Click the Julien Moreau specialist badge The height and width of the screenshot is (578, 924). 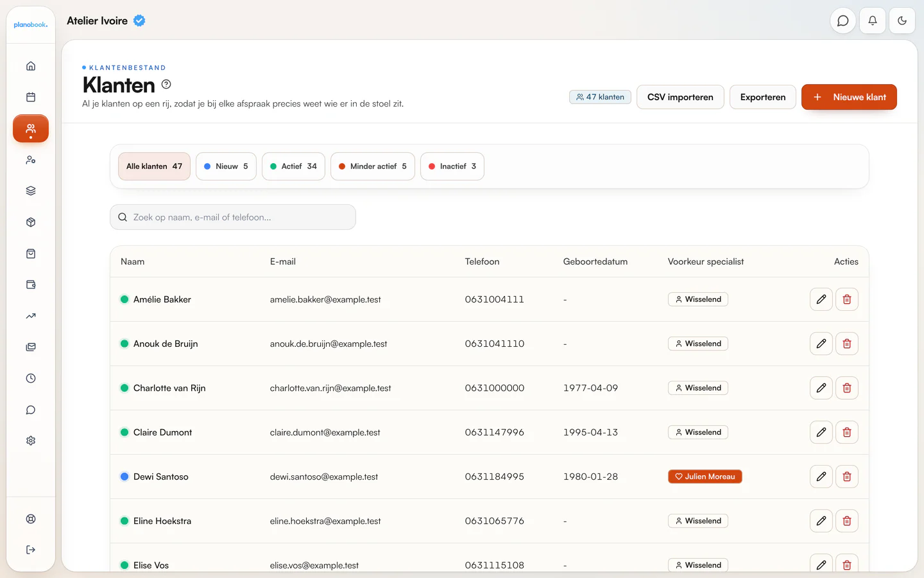[x=705, y=477]
